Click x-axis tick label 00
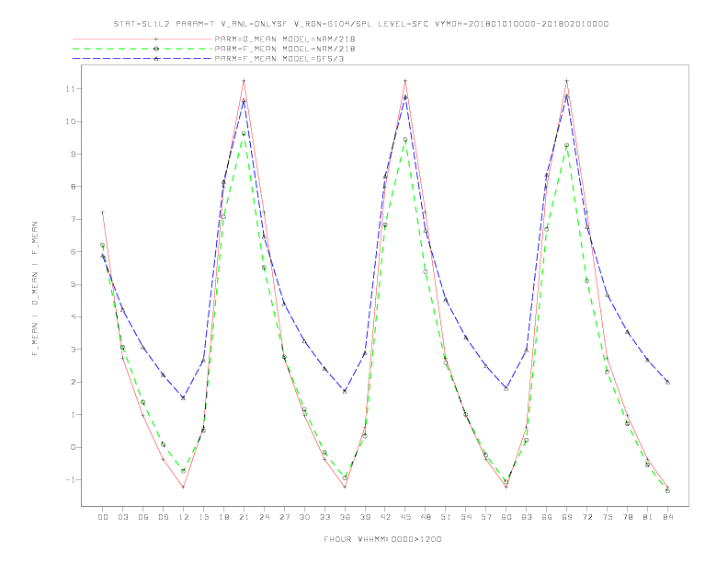Viewport: 728px width, 563px height. pyautogui.click(x=103, y=517)
